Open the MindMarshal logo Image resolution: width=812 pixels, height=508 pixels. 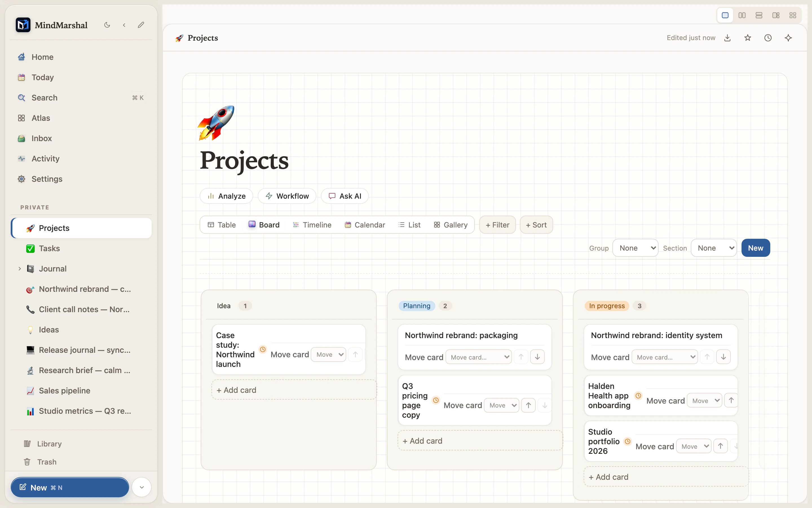coord(23,25)
